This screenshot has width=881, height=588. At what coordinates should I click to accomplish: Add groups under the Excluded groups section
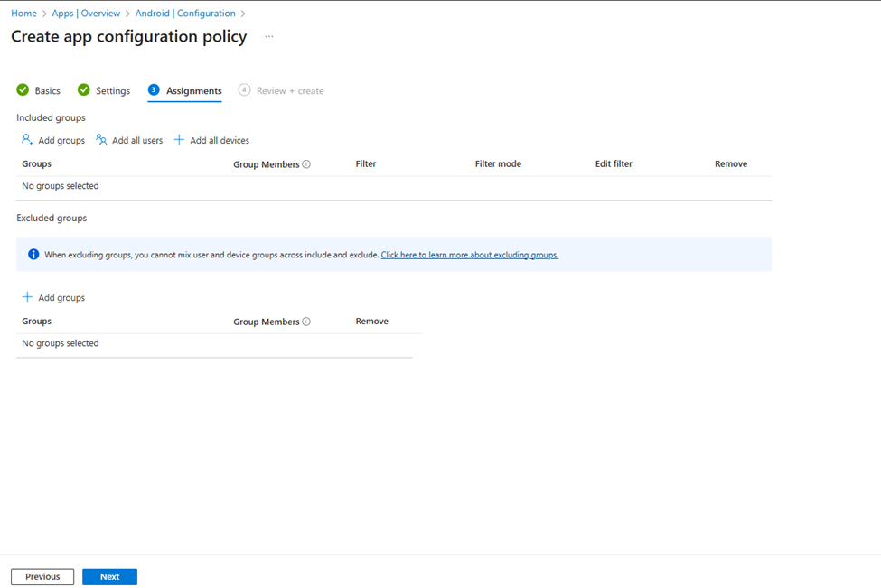tap(52, 297)
